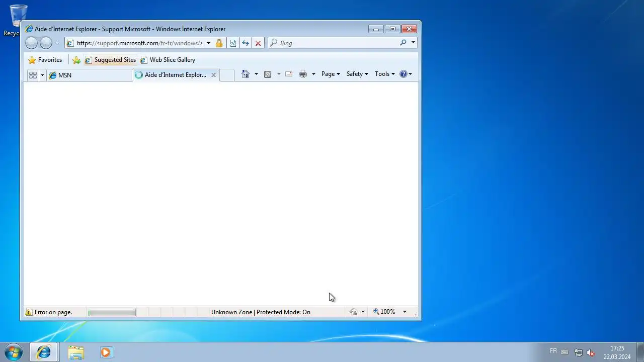Open Windows Explorer from the taskbar

(x=76, y=352)
